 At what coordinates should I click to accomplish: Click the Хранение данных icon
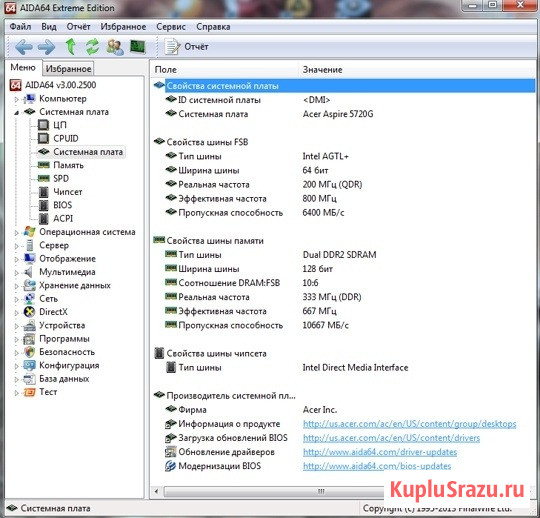pyautogui.click(x=30, y=285)
